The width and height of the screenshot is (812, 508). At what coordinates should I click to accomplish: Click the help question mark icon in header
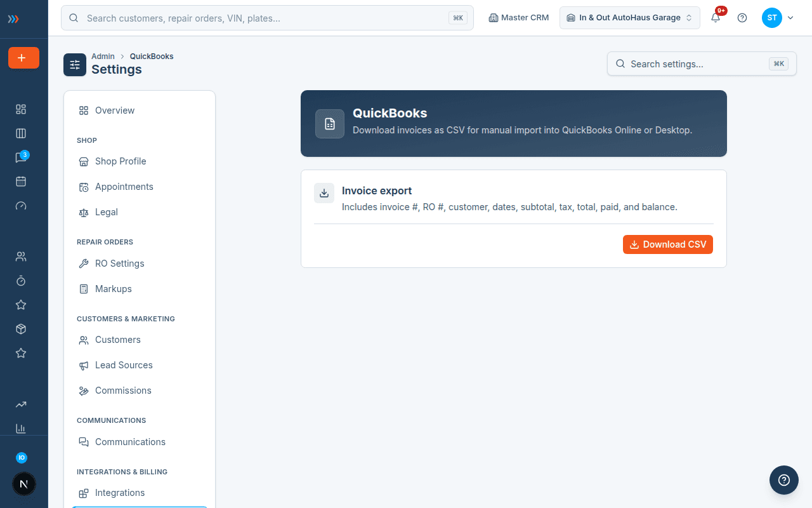click(742, 18)
